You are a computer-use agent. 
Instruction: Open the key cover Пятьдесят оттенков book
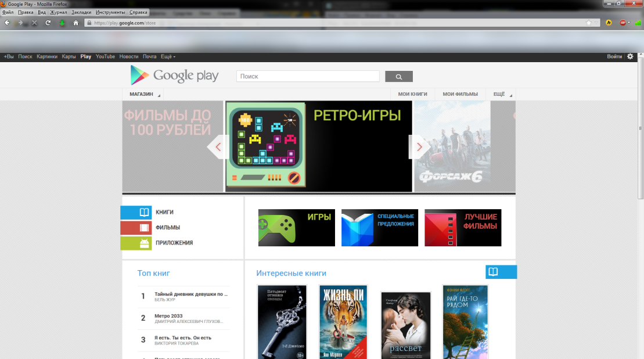pos(282,322)
